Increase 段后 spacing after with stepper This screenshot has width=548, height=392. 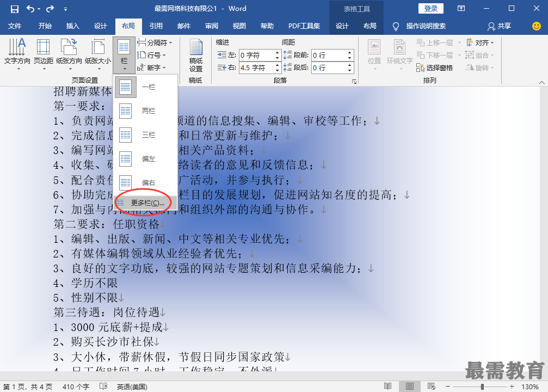pyautogui.click(x=349, y=65)
